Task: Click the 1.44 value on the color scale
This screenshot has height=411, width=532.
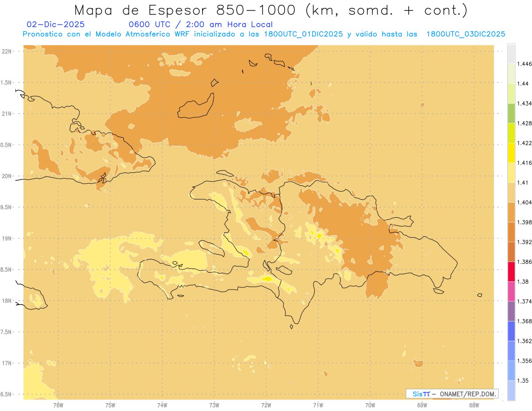Action: (x=523, y=84)
